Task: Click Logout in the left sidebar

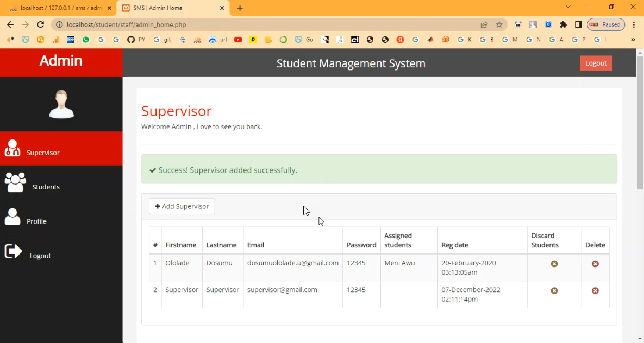Action: (40, 256)
